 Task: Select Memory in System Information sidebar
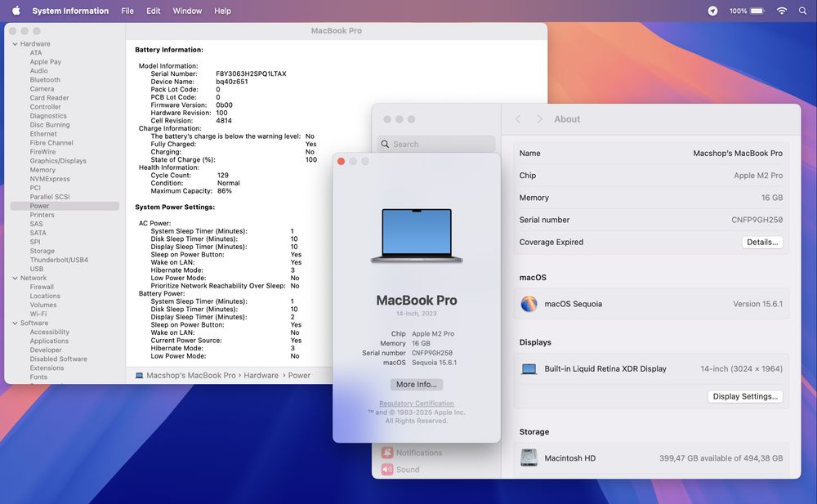tap(42, 170)
